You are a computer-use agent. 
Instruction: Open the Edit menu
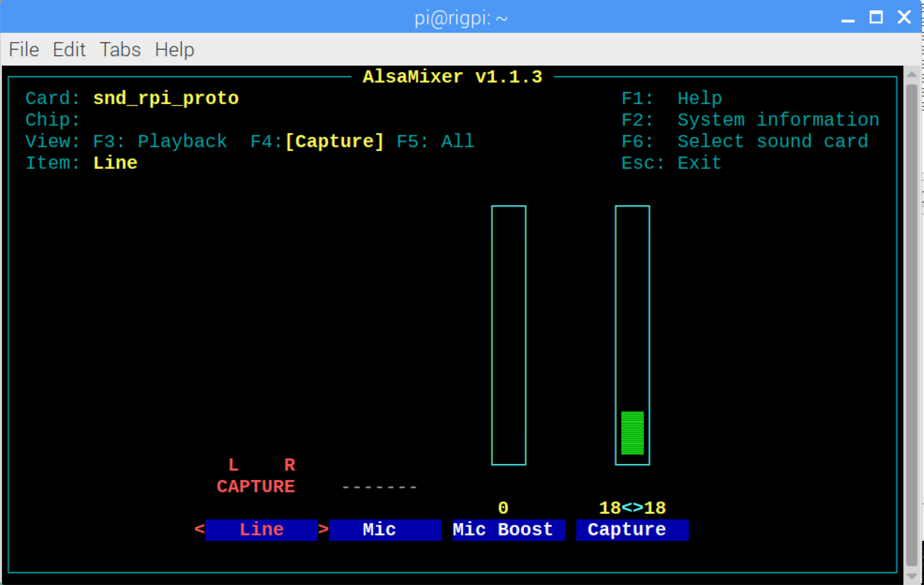69,50
